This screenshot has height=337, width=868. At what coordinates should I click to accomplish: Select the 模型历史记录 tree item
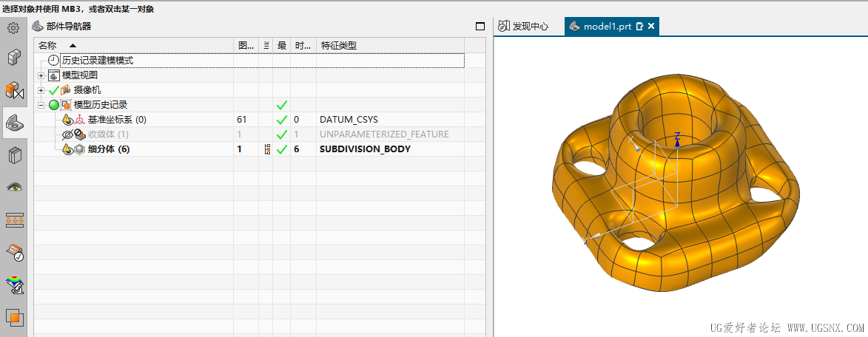(101, 105)
